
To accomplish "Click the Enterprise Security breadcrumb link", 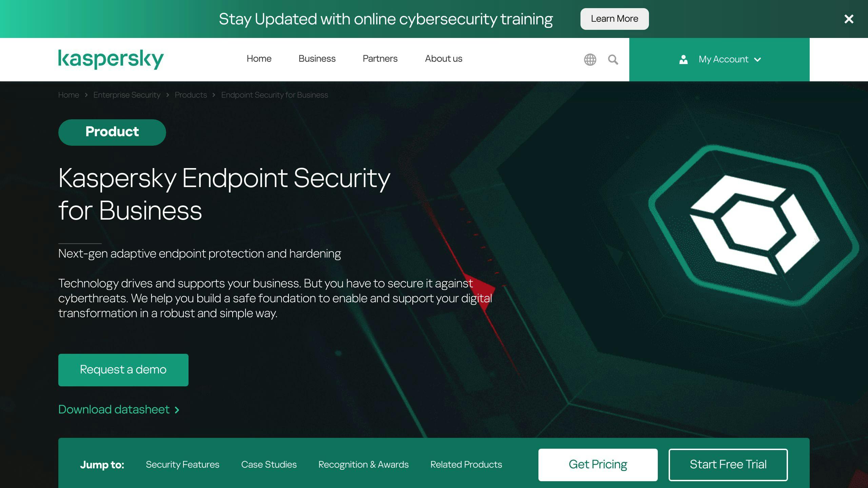I will click(127, 95).
